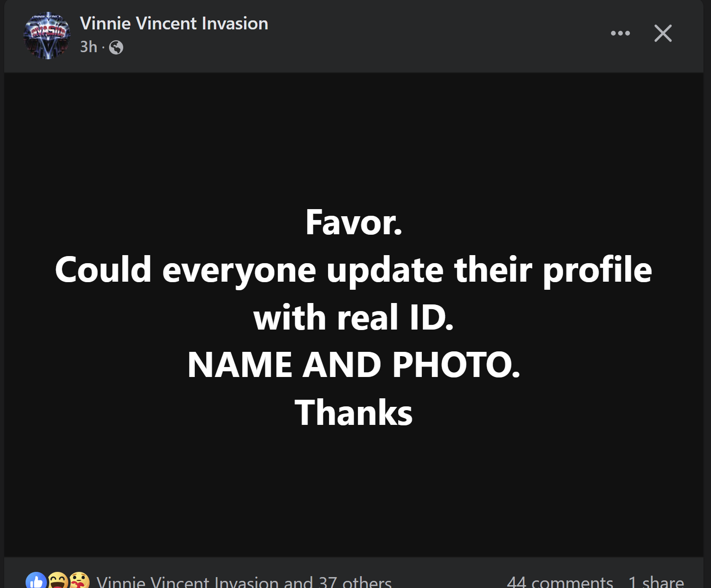
Task: Click the 3h post timestamp
Action: [88, 47]
